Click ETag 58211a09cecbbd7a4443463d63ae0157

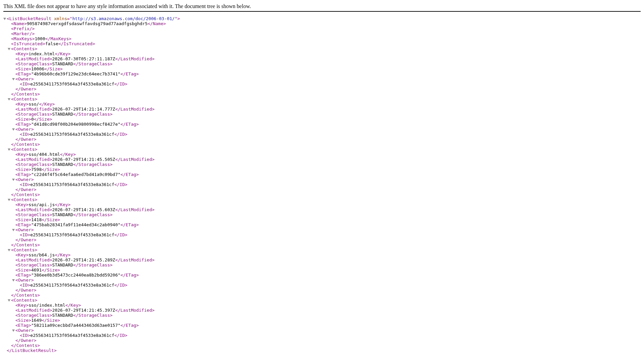click(x=76, y=325)
